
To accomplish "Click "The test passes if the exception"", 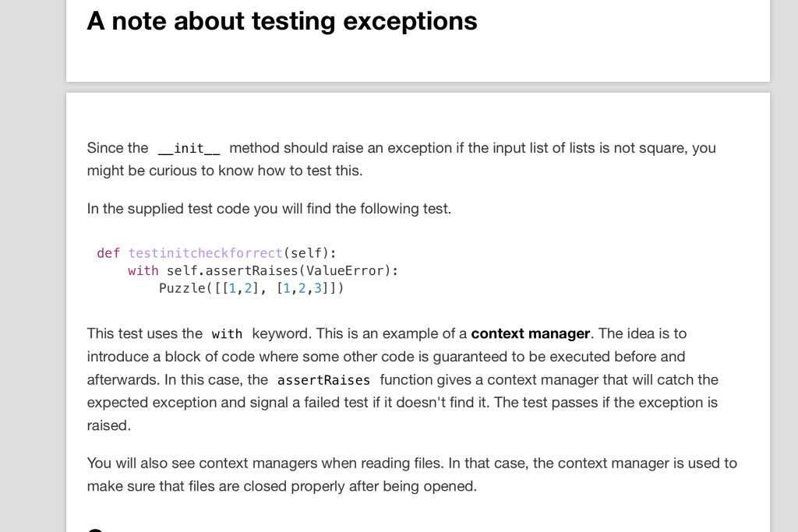I will [x=600, y=403].
